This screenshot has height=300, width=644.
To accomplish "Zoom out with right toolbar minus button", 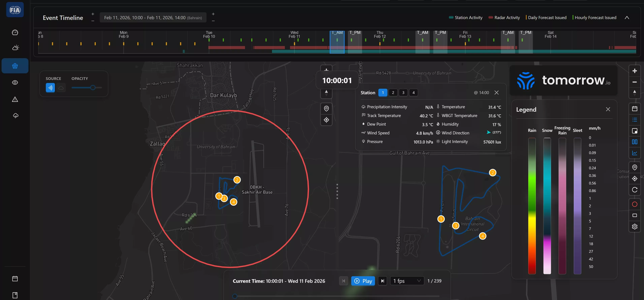I will pos(635,82).
